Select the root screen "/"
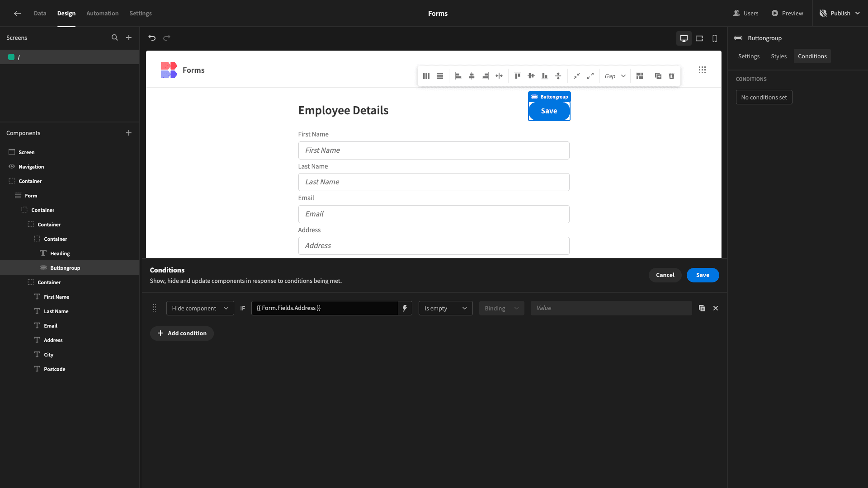The image size is (868, 488). click(70, 57)
